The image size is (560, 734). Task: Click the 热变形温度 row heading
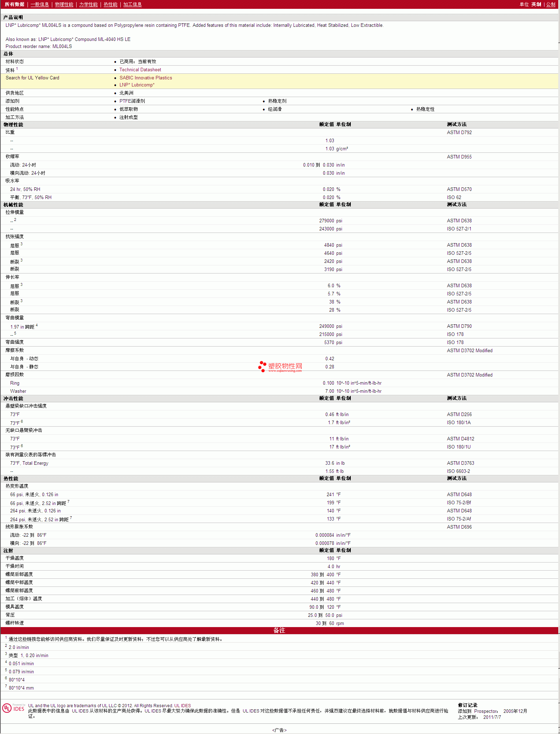[x=17, y=486]
